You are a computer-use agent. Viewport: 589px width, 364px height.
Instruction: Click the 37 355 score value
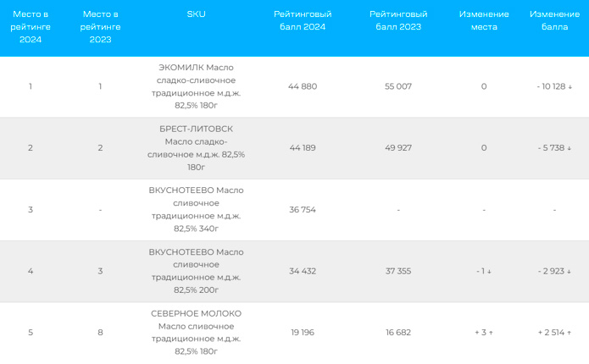tap(398, 271)
